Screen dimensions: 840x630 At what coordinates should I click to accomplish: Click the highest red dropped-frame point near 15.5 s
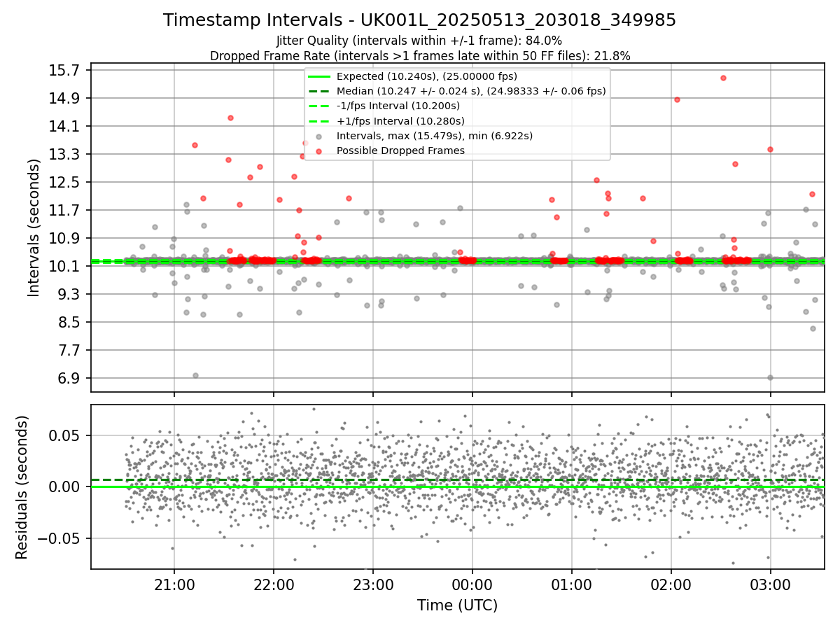click(723, 78)
